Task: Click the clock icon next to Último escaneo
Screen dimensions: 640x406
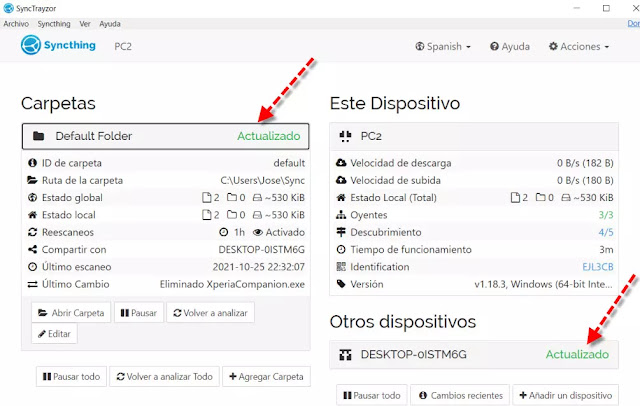Action: 32,267
